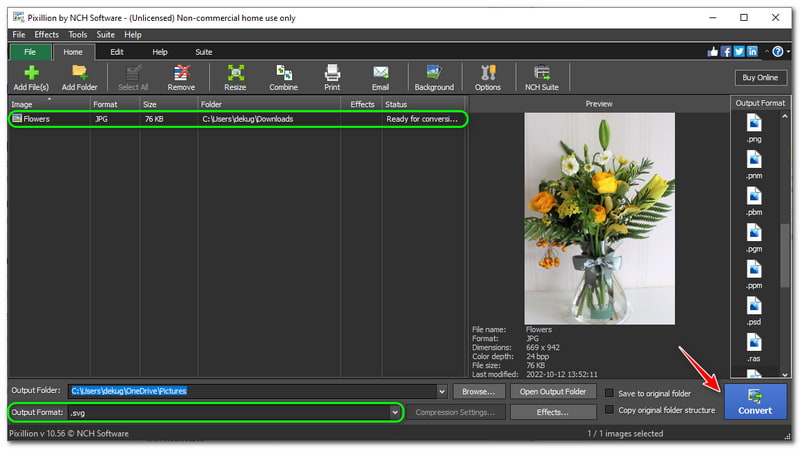800x449 pixels.
Task: Open the Effects menu in menu bar
Action: [x=47, y=34]
